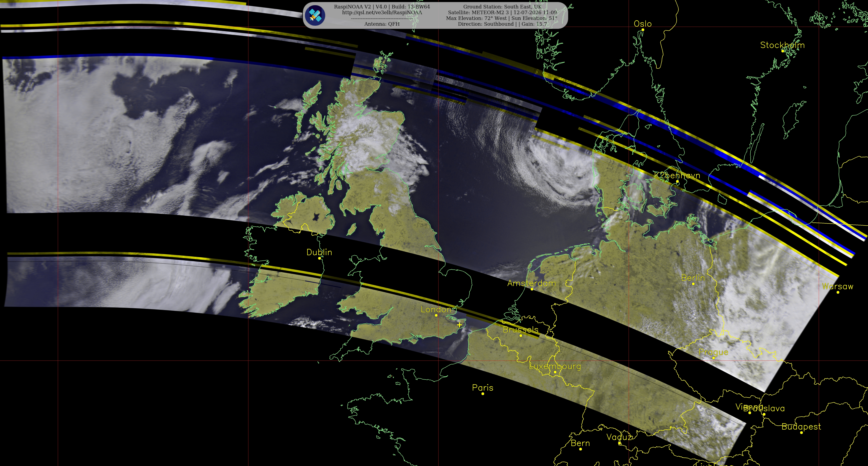Click the 'RaspiNOAA V2 | V4.0 | Build' line
The height and width of the screenshot is (466, 868).
click(x=382, y=7)
